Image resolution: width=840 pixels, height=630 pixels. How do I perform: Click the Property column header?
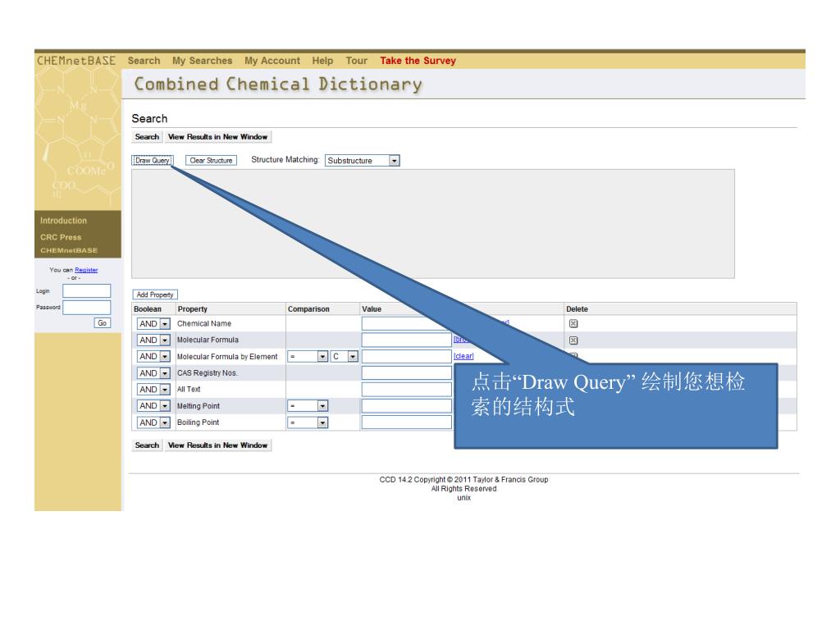(x=192, y=309)
